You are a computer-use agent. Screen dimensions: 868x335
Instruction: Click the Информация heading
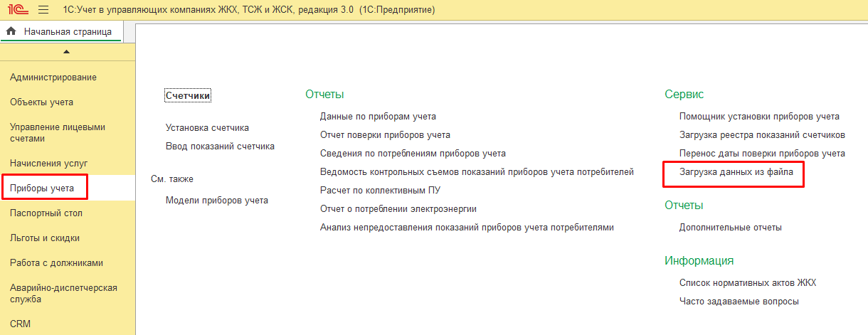pos(699,260)
